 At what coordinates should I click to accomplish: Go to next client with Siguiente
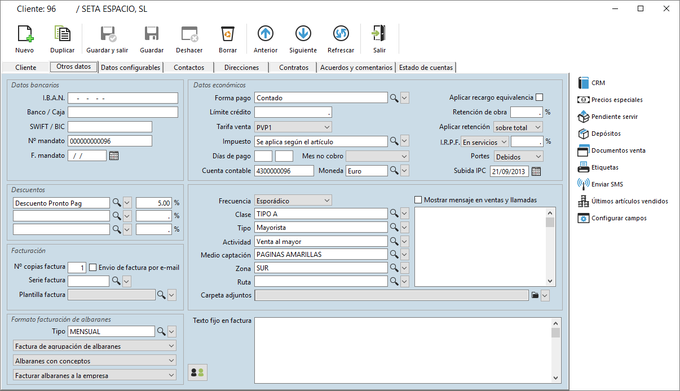point(303,33)
